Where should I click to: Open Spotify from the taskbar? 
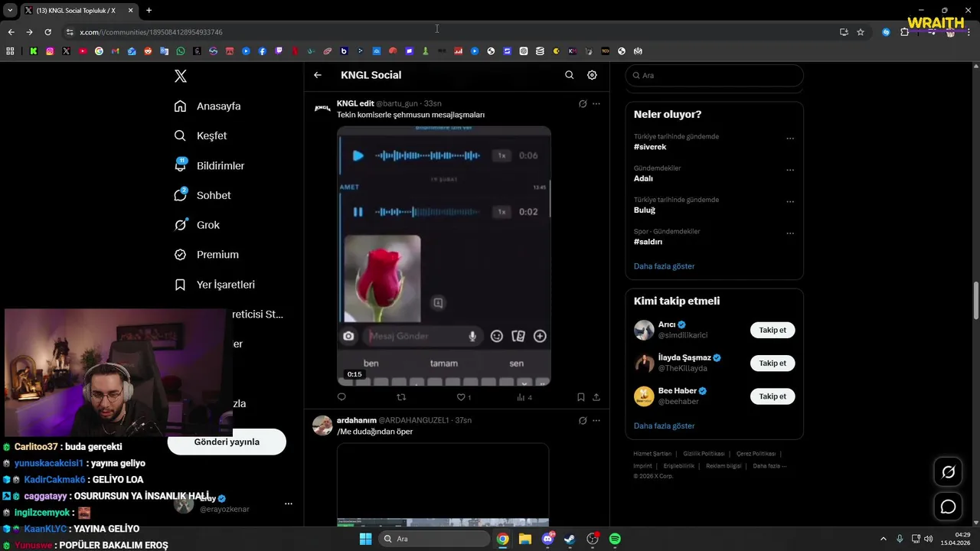615,539
